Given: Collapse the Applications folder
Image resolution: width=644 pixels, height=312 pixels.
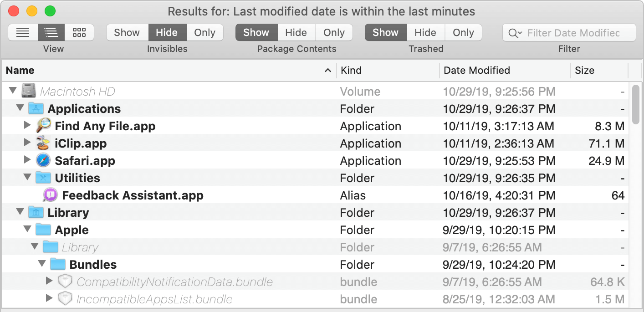Looking at the screenshot, I should [20, 108].
